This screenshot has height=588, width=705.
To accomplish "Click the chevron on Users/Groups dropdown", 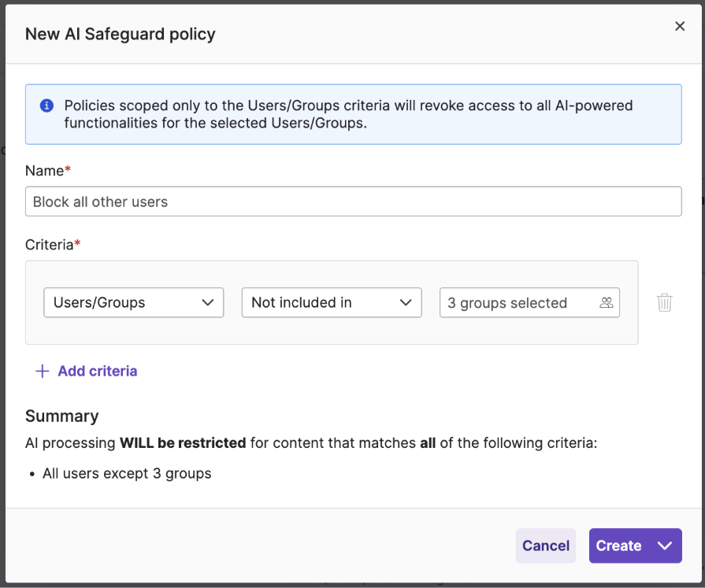I will pos(208,302).
